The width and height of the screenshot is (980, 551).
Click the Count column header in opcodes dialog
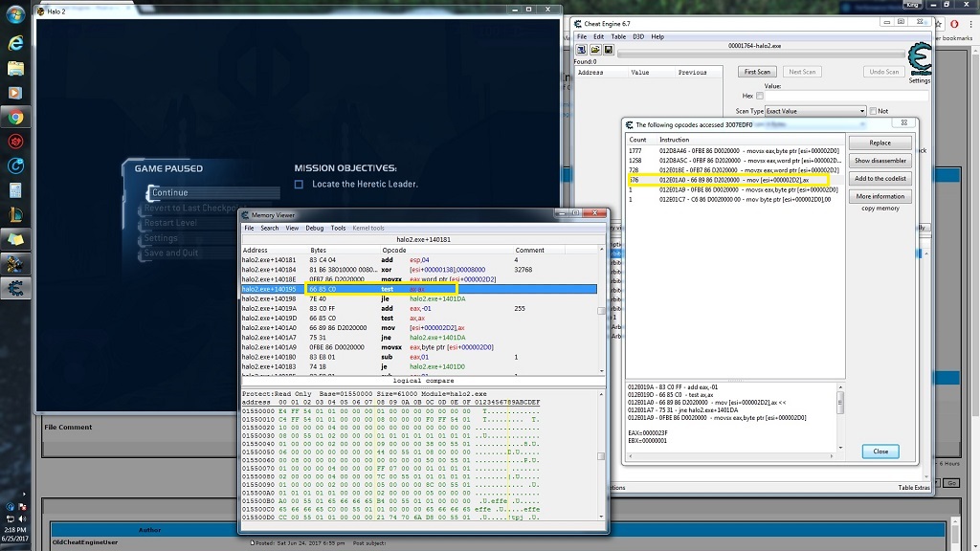coord(637,140)
